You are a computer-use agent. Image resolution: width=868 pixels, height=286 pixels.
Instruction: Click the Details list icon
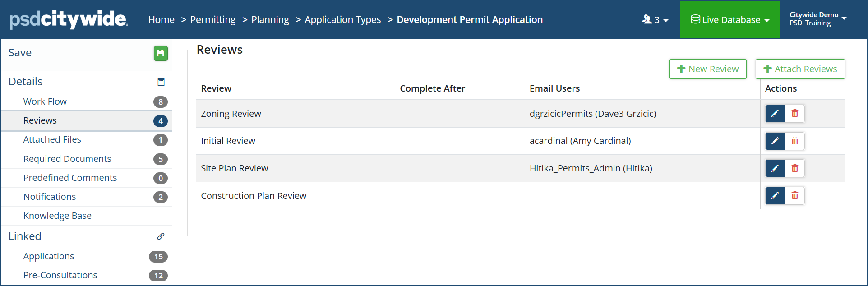tap(161, 82)
